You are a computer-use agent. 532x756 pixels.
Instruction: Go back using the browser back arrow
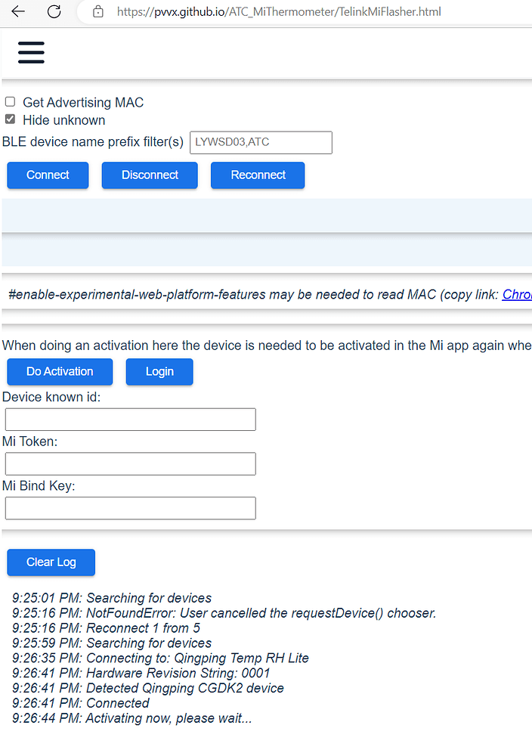pyautogui.click(x=17, y=11)
